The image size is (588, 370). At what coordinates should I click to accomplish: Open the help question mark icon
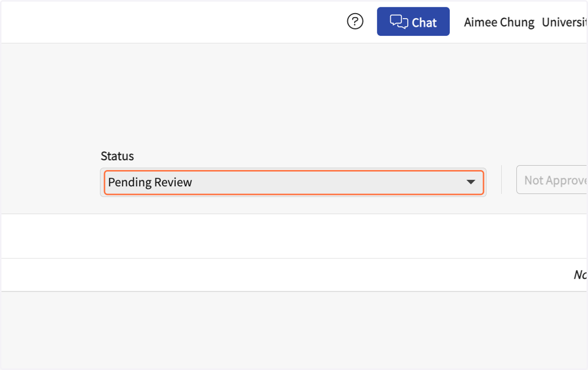(x=355, y=22)
